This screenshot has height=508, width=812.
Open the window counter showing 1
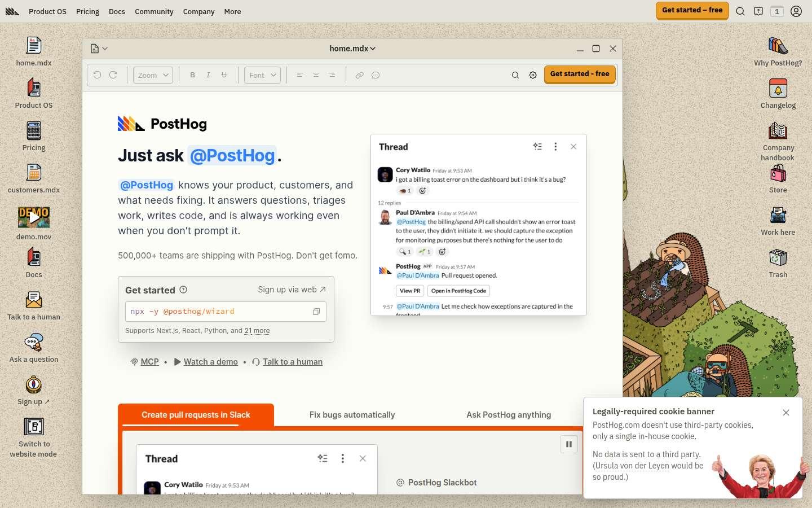(x=777, y=11)
